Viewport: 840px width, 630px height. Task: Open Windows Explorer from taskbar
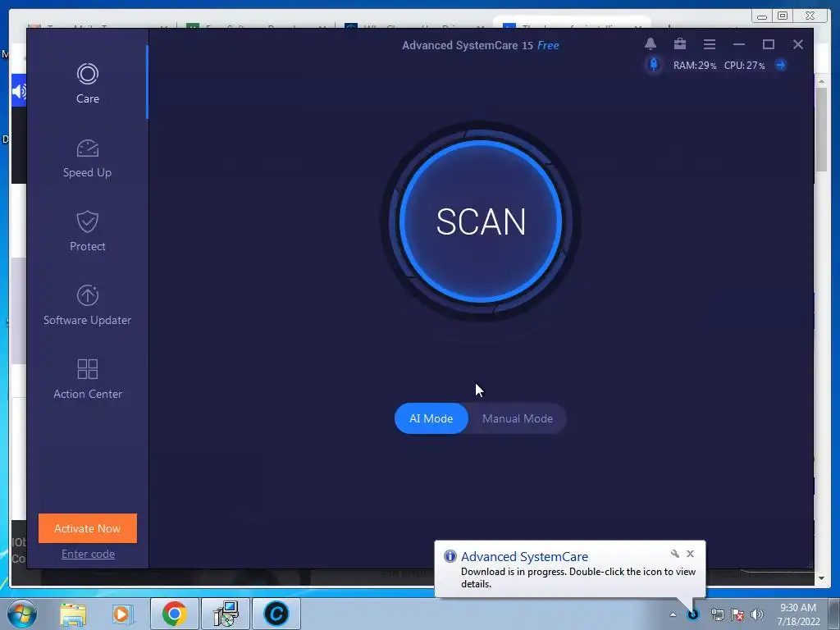coord(73,614)
